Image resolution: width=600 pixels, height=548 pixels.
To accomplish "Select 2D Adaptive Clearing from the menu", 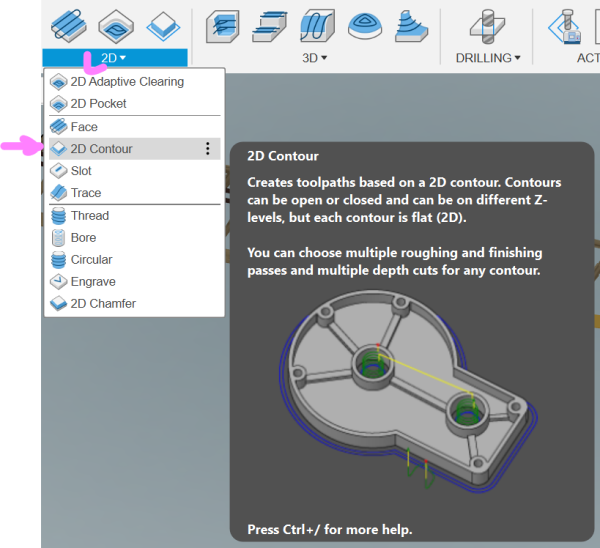I will pyautogui.click(x=127, y=82).
